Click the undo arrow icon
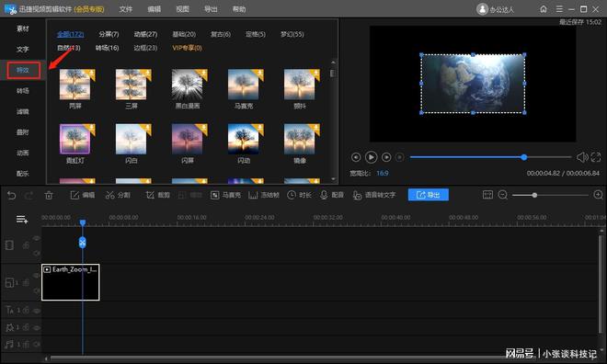 [12, 196]
